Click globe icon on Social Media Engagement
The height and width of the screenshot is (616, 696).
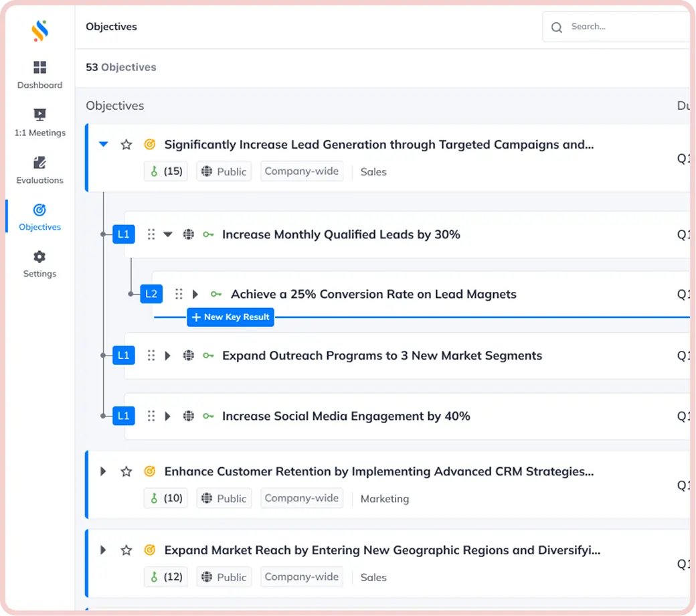tap(189, 416)
